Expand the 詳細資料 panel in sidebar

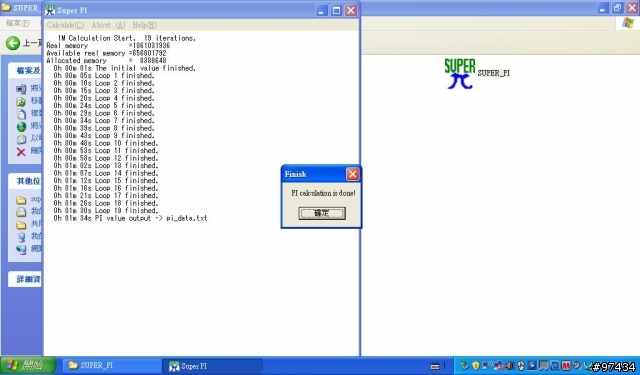coord(25,280)
